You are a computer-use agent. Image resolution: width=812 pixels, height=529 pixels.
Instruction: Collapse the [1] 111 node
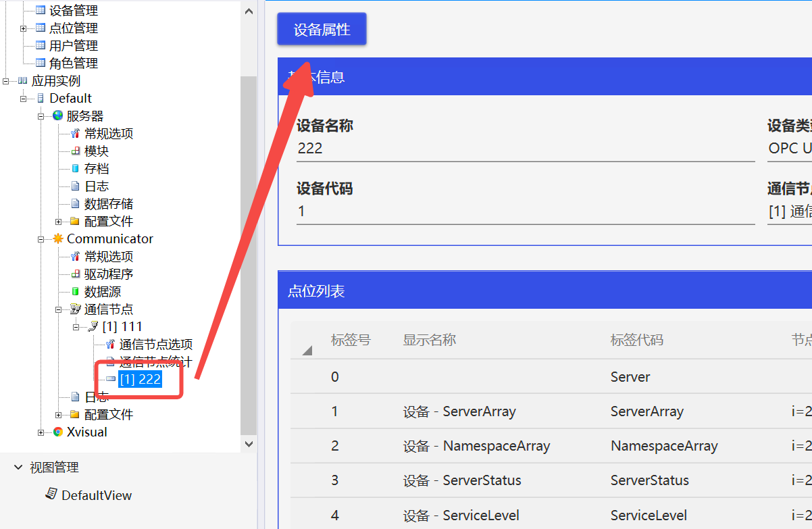click(x=76, y=327)
